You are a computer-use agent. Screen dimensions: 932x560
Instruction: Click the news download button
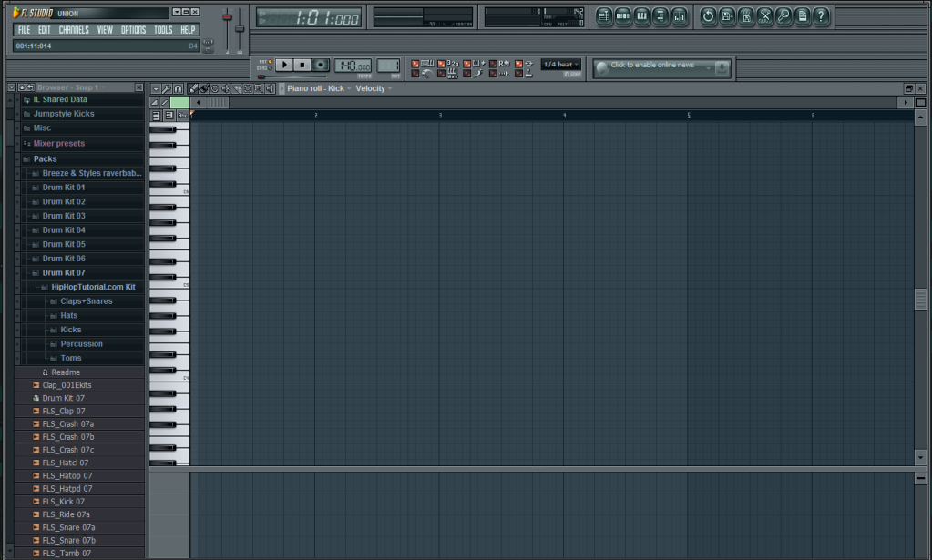[722, 68]
